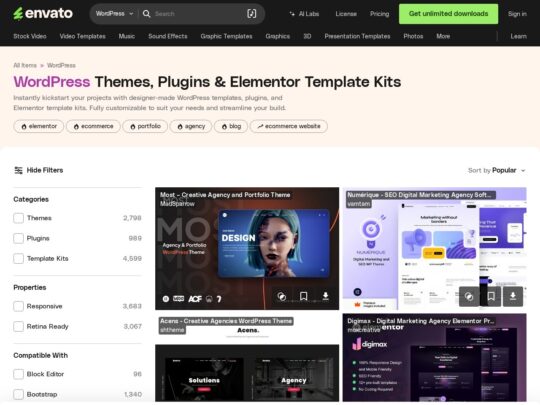Open the Video Templates menu
The image size is (540, 405).
coord(82,36)
